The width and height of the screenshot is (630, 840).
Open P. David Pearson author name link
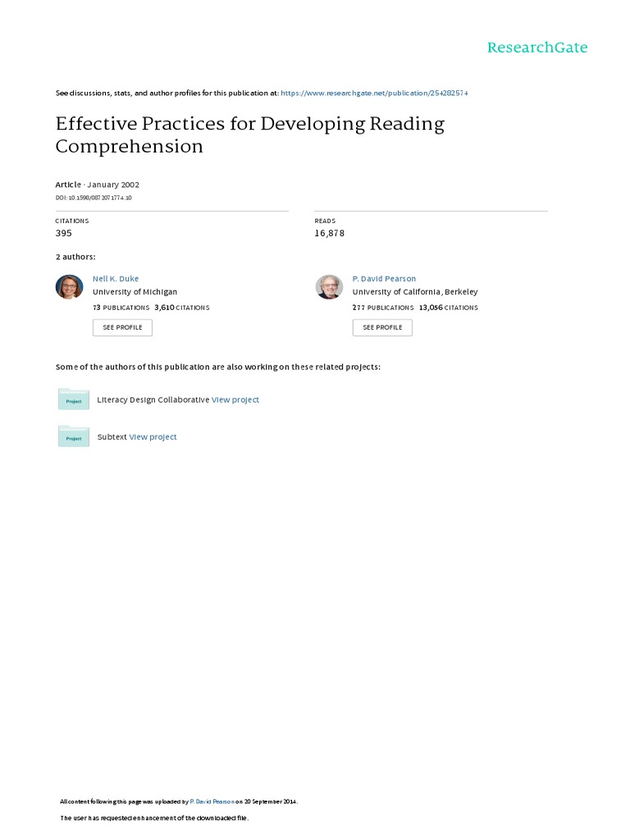coord(384,279)
